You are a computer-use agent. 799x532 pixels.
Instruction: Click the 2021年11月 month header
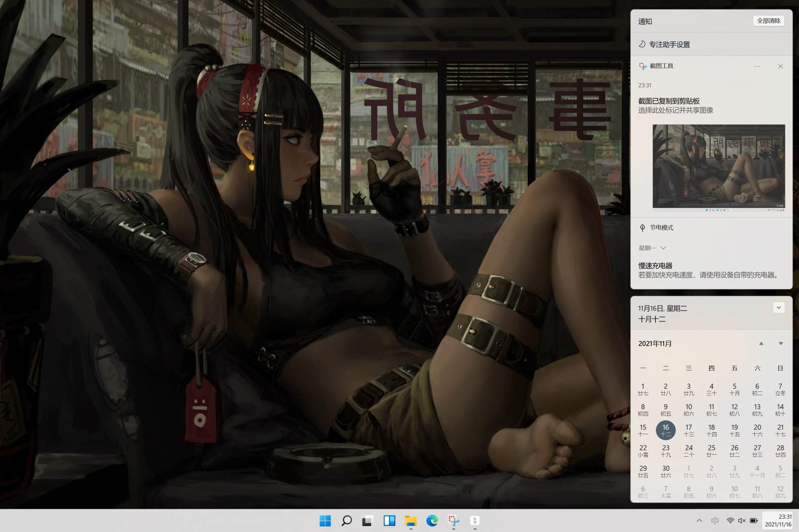[x=655, y=344]
